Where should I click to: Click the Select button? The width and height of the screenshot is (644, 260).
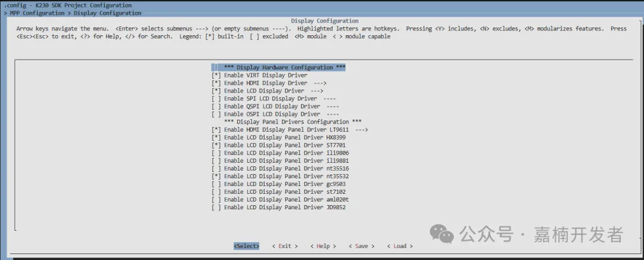point(246,246)
